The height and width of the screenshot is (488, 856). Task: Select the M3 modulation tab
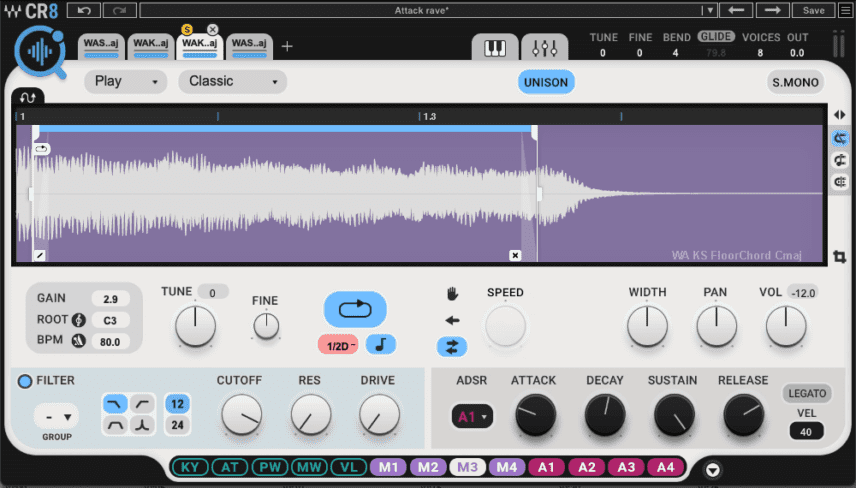467,467
